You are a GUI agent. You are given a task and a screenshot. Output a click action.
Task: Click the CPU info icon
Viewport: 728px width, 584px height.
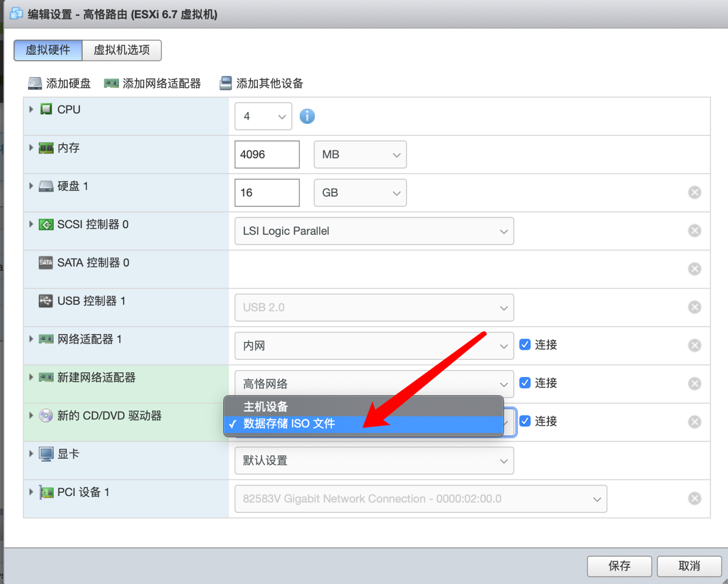(308, 116)
